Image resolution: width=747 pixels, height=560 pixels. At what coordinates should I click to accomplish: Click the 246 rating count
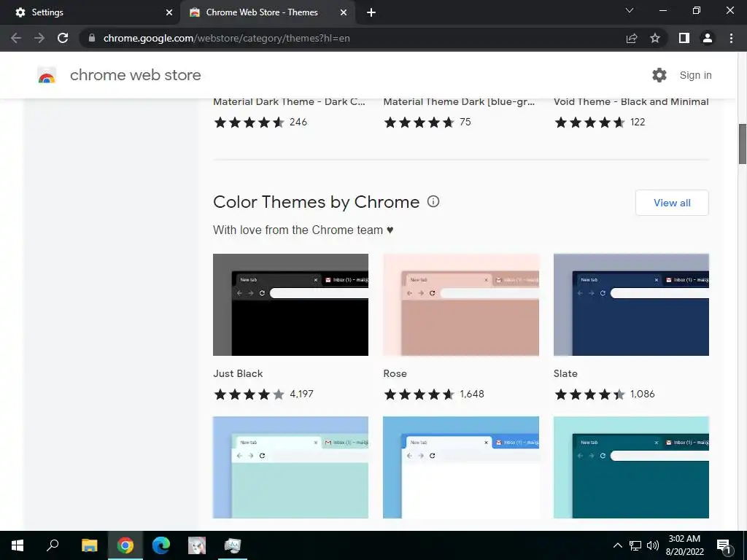[x=298, y=122]
